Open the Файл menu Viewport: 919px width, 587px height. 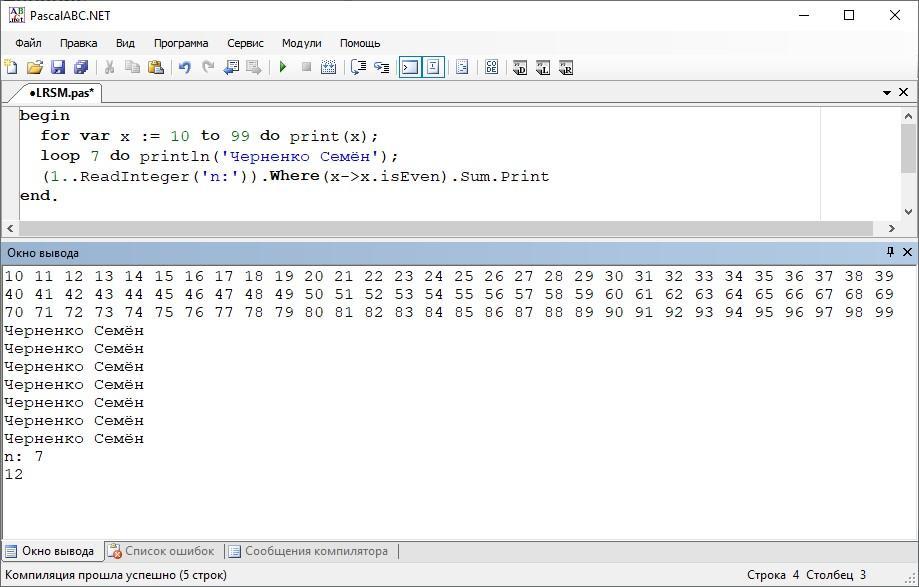tap(28, 43)
